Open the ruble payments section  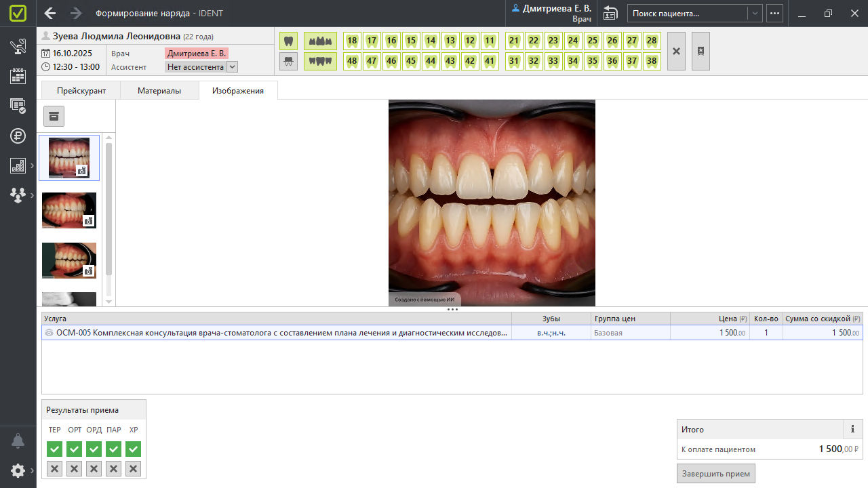coord(18,136)
